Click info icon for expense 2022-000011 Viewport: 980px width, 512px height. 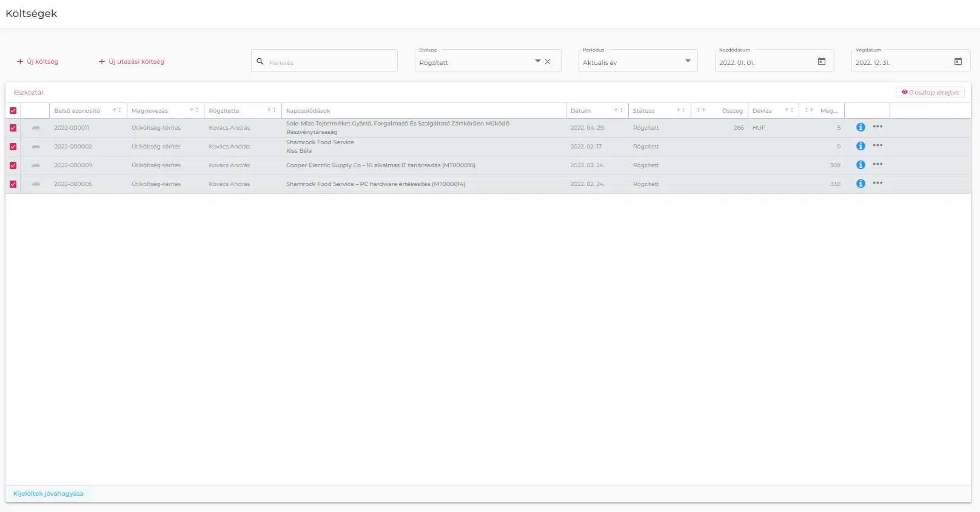(860, 127)
